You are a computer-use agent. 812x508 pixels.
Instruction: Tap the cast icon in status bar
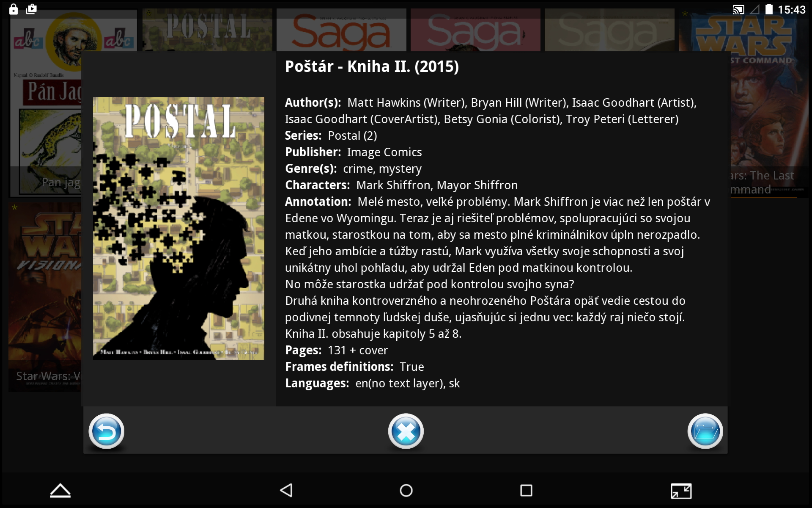tap(738, 9)
